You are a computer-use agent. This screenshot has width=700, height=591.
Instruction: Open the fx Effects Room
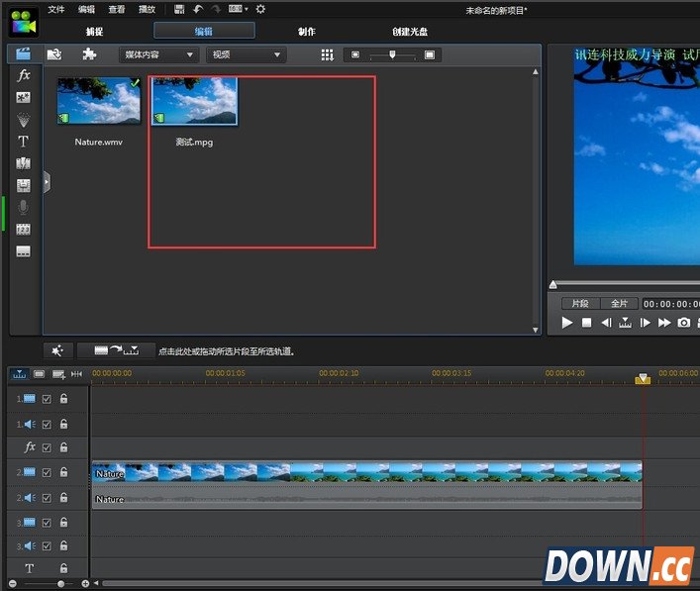24,75
